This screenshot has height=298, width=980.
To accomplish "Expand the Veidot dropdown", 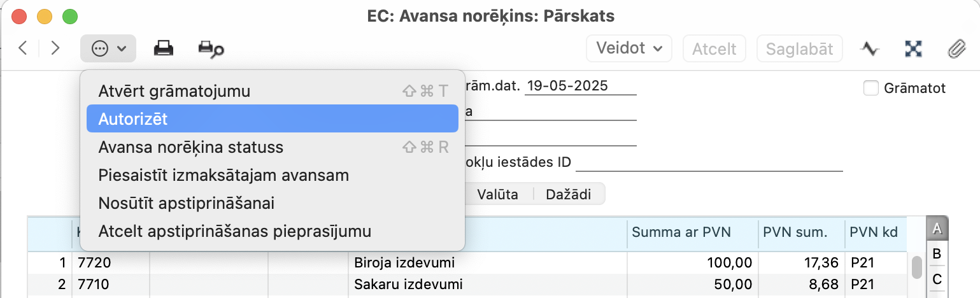I will click(629, 48).
